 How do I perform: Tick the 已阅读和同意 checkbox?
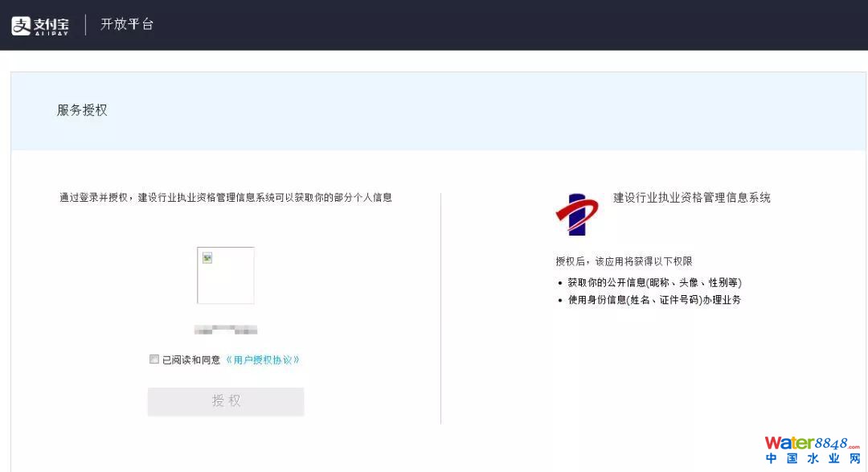point(154,359)
